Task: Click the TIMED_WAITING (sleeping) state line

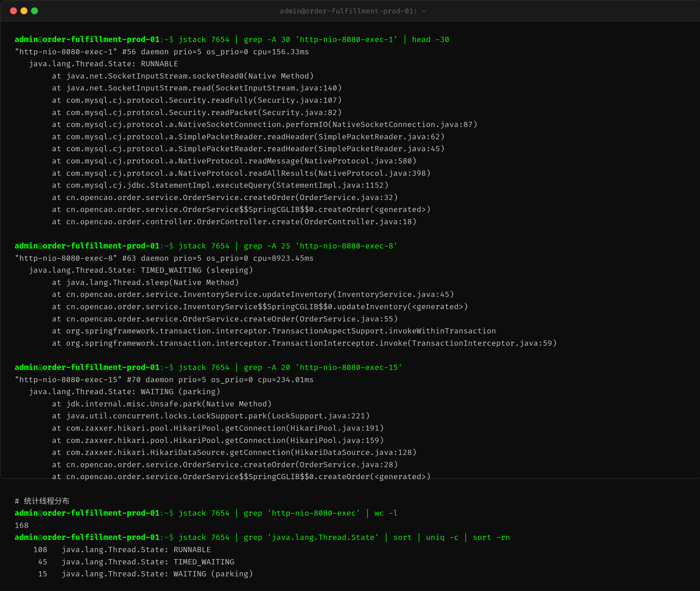Action: 141,270
